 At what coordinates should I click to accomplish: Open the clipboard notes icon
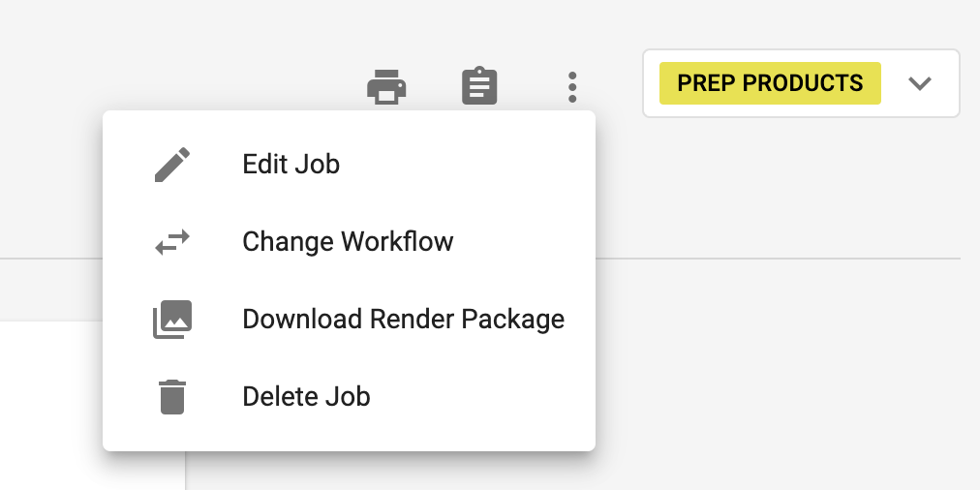479,87
